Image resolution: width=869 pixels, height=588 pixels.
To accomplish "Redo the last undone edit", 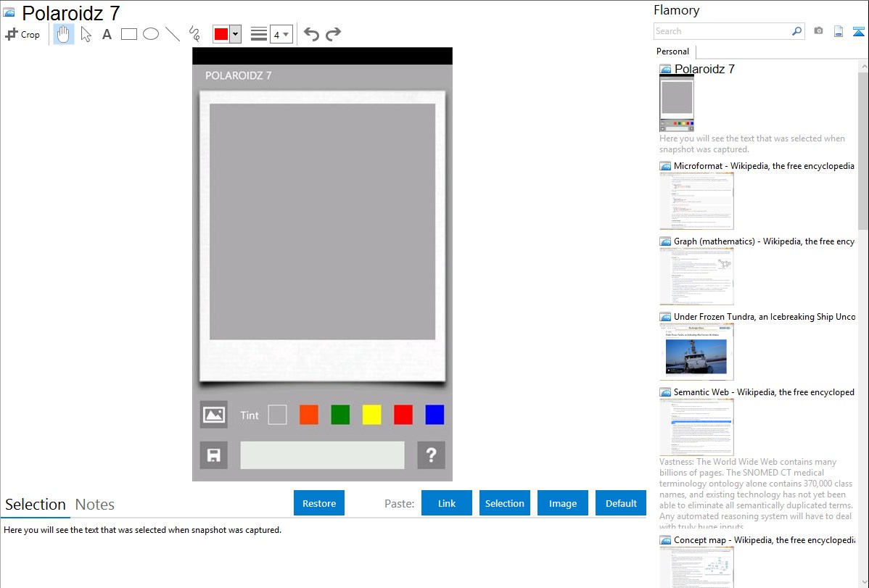I will point(333,34).
